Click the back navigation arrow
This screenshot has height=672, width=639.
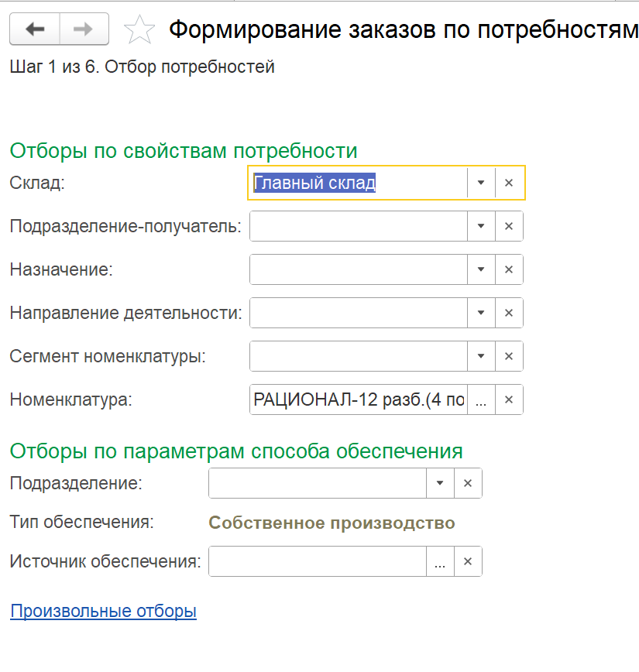pyautogui.click(x=35, y=29)
